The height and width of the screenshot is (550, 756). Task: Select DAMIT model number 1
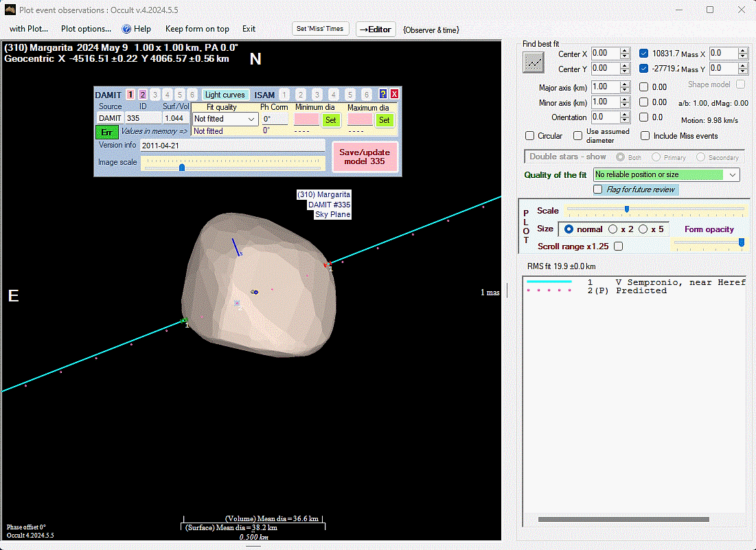pos(130,95)
